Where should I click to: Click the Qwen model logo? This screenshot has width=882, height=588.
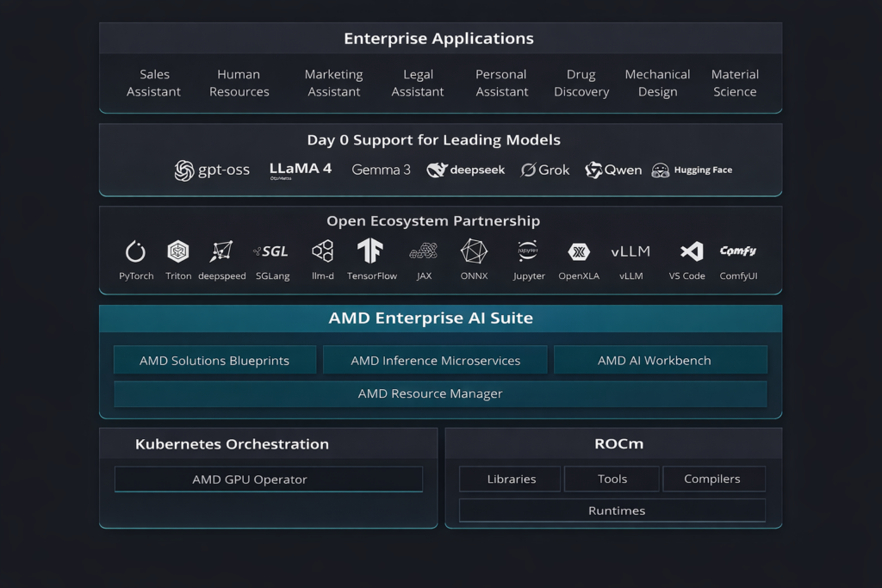tap(613, 170)
